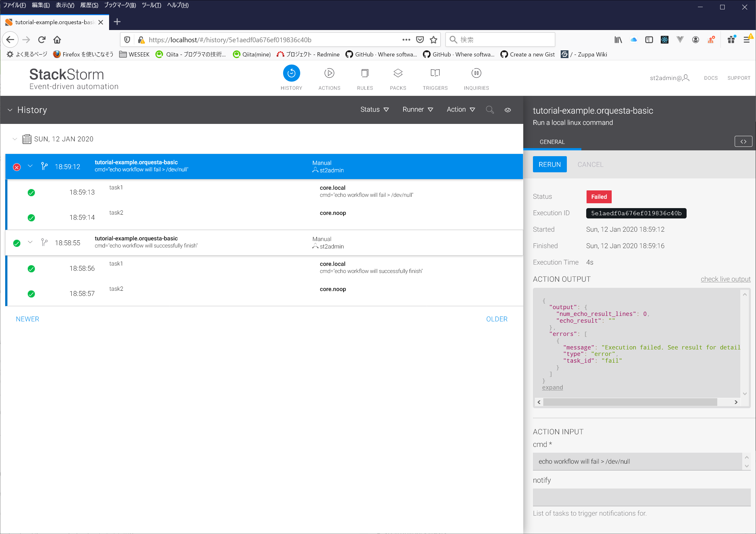Click the action output horizontal scrollbar
This screenshot has width=756, height=534.
pyautogui.click(x=629, y=402)
